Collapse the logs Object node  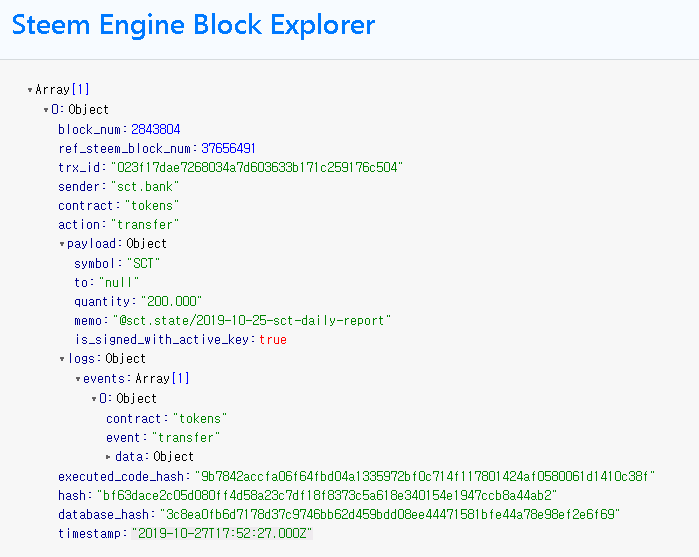[62, 359]
